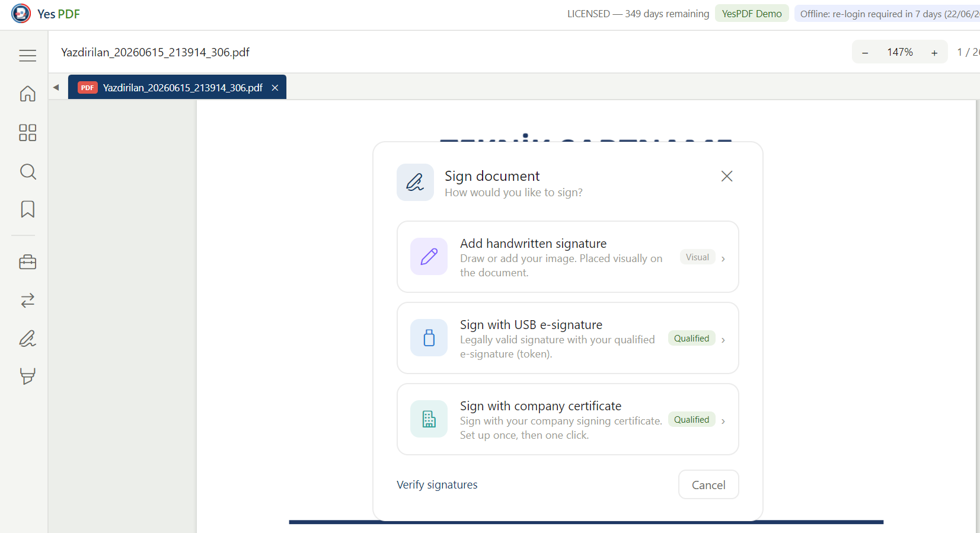Close the Yazdirilan PDF document tab

pyautogui.click(x=275, y=88)
